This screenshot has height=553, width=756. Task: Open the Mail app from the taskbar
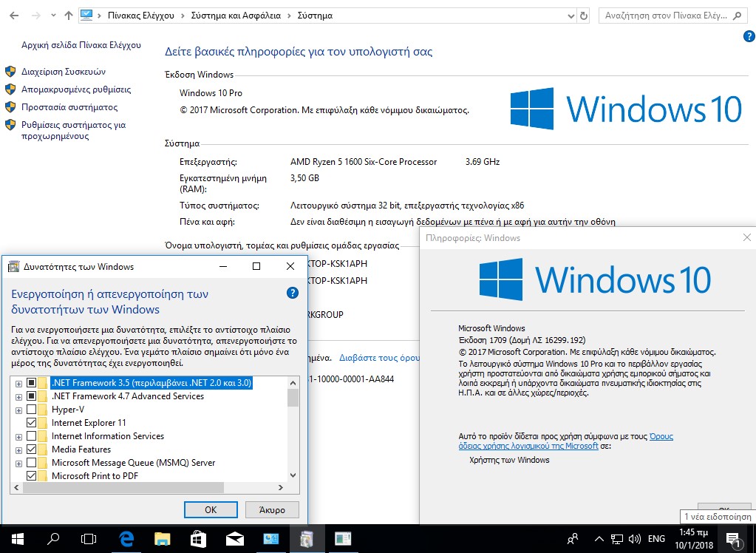[x=235, y=538]
